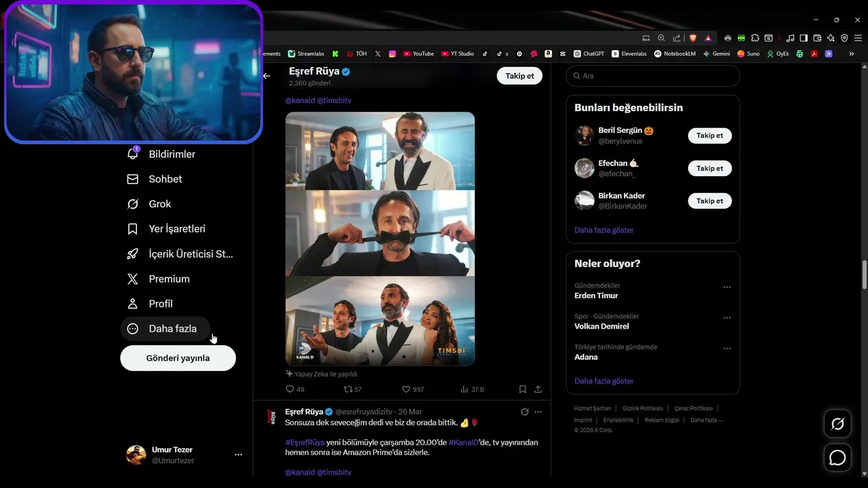The height and width of the screenshot is (488, 868).
Task: Open Brave Shields lion icon
Action: point(692,38)
